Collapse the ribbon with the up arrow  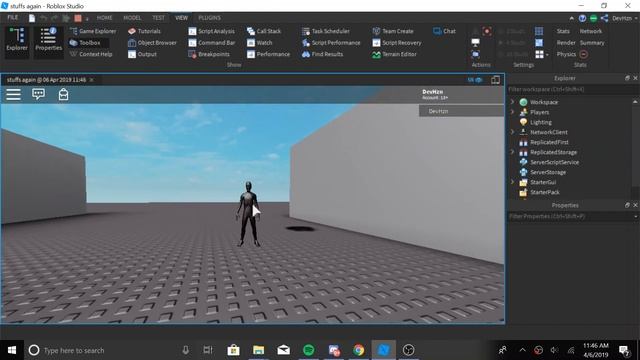(571, 18)
